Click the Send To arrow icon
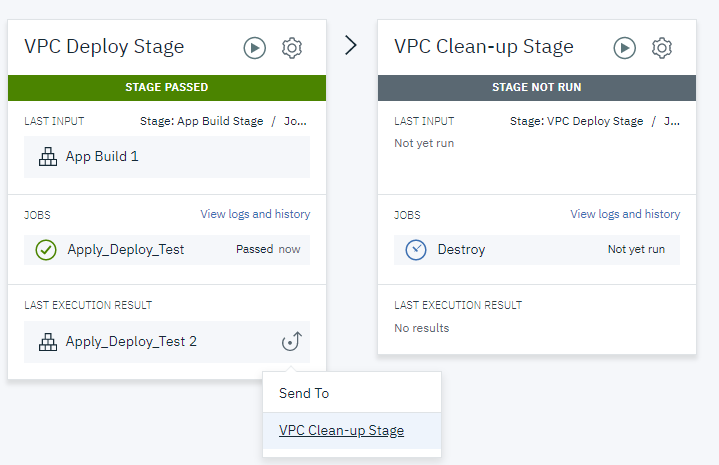The width and height of the screenshot is (719, 465). coord(291,342)
